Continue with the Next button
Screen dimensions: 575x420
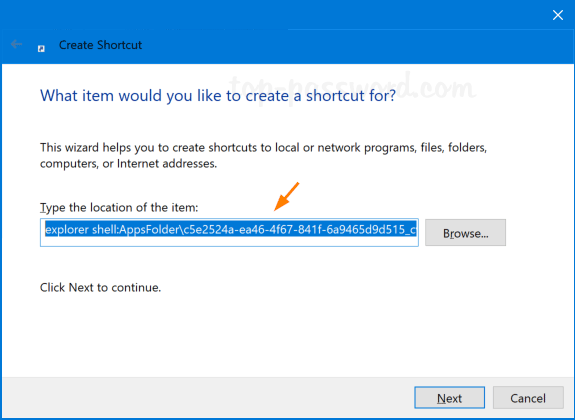(450, 398)
